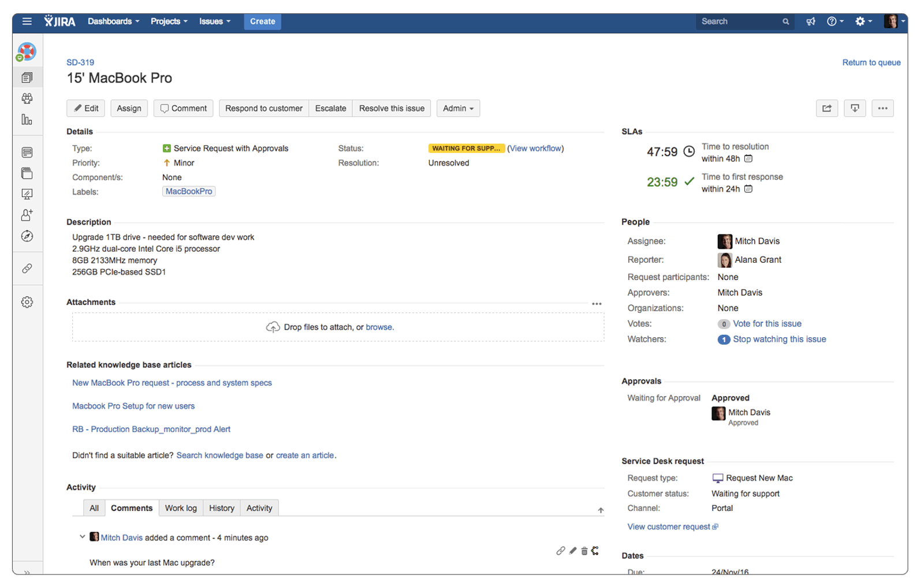Open the Issues menu
924x586 pixels.
coord(214,21)
